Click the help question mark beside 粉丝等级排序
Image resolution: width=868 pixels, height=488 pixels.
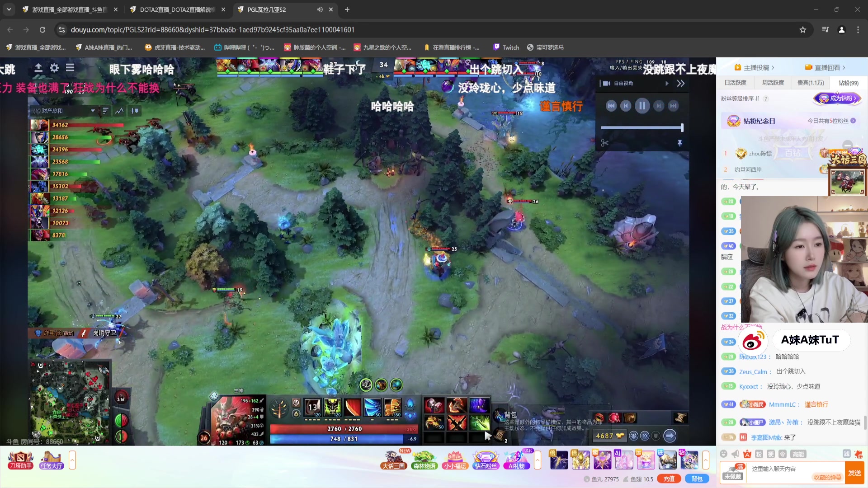(766, 99)
